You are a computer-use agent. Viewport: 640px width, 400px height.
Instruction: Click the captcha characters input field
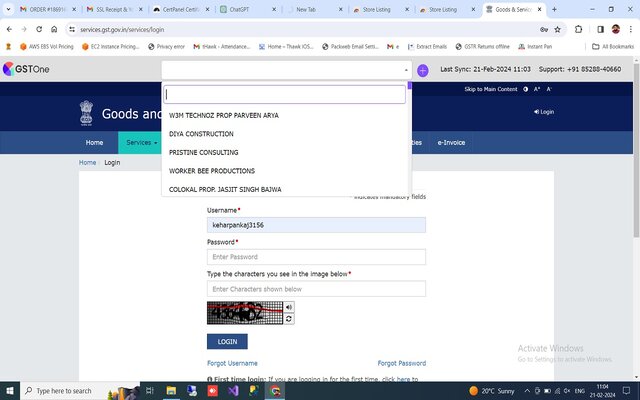click(316, 289)
